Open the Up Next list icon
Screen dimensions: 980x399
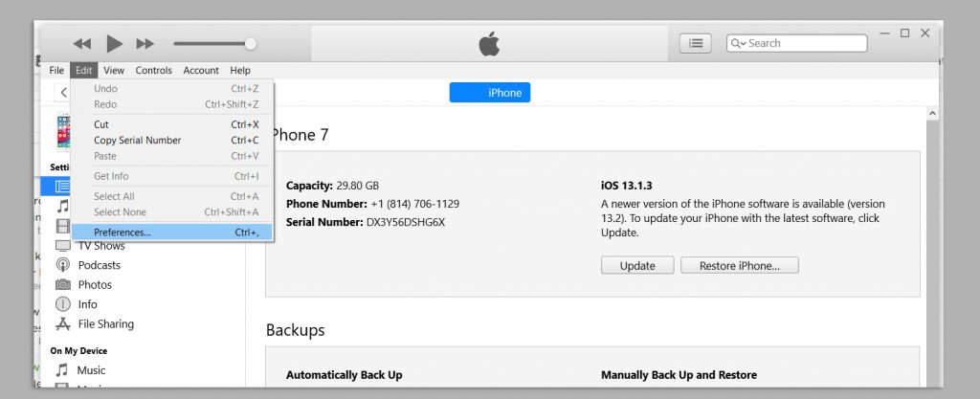coord(695,43)
